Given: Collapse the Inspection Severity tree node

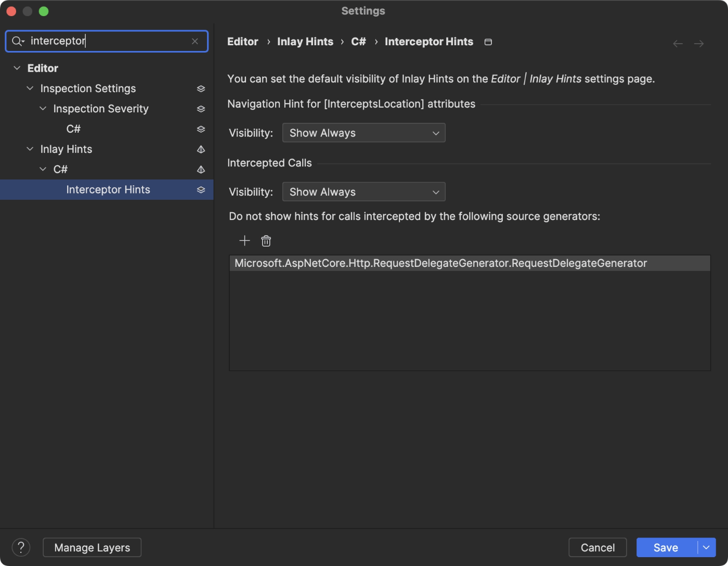Looking at the screenshot, I should [x=43, y=109].
